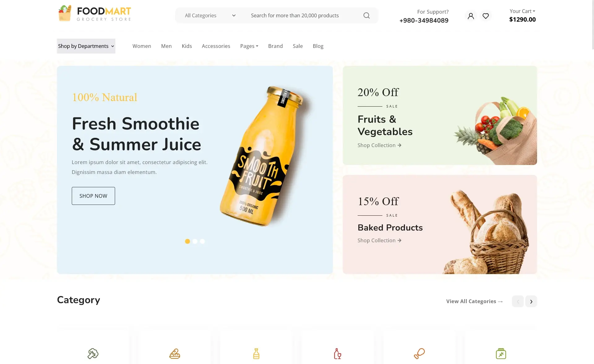The image size is (594, 364).
Task: Expand the Shop by Departments menu
Action: pyautogui.click(x=86, y=46)
